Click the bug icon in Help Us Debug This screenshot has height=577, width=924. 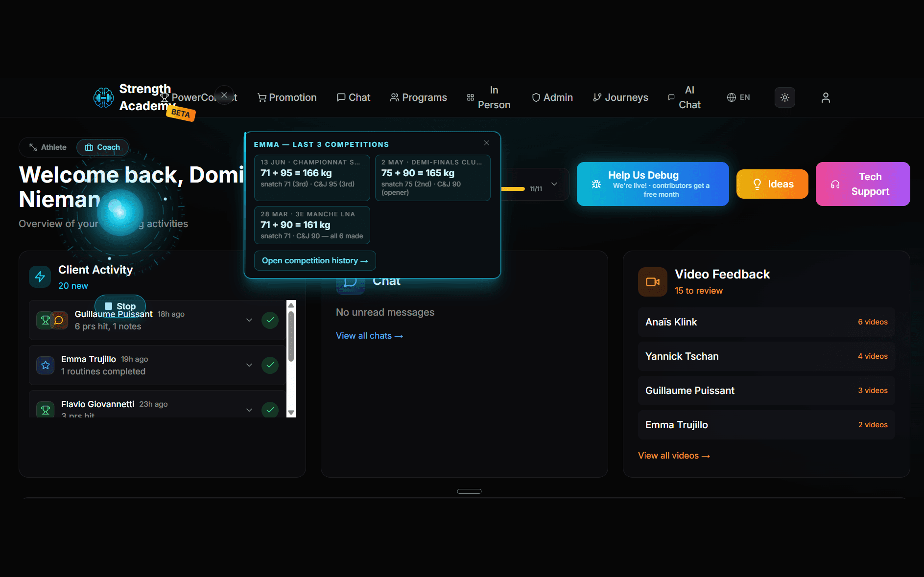[596, 185]
